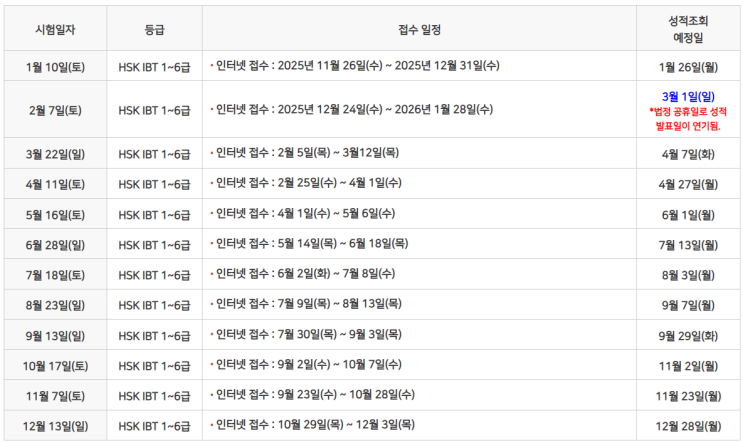This screenshot has height=443, width=743.
Task: Click the 성적조회 예정일 column header
Action: click(x=688, y=28)
